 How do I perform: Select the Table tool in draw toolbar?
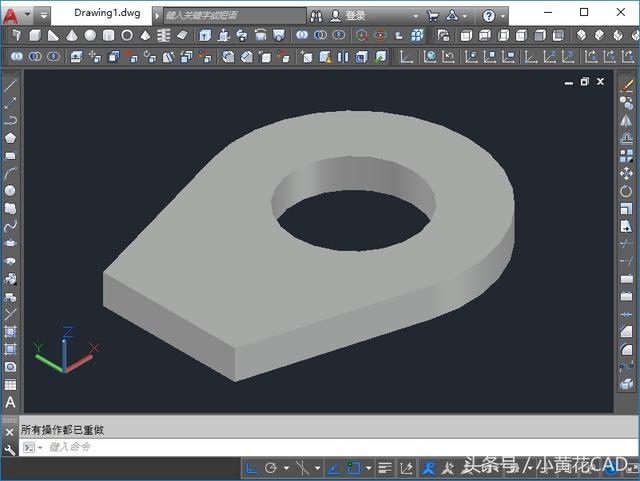10,385
